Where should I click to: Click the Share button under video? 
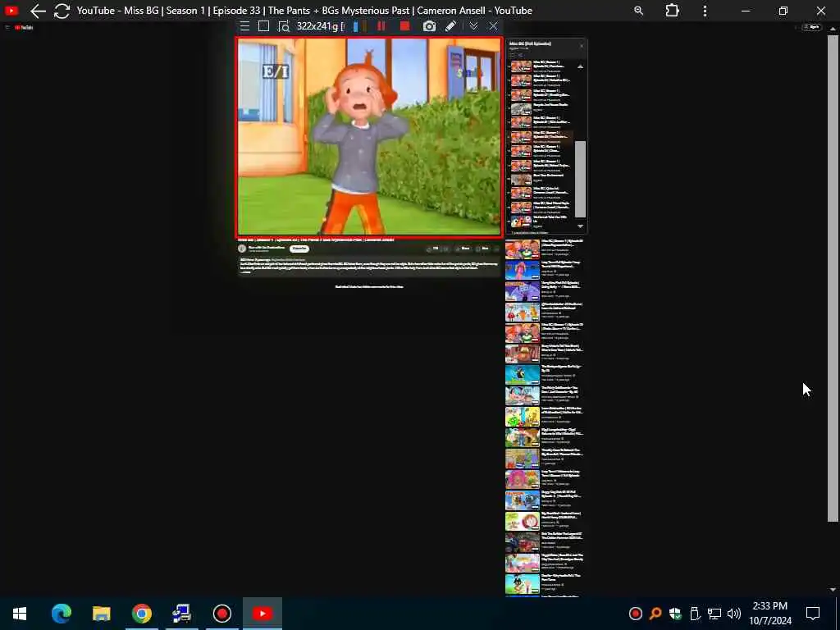463,249
